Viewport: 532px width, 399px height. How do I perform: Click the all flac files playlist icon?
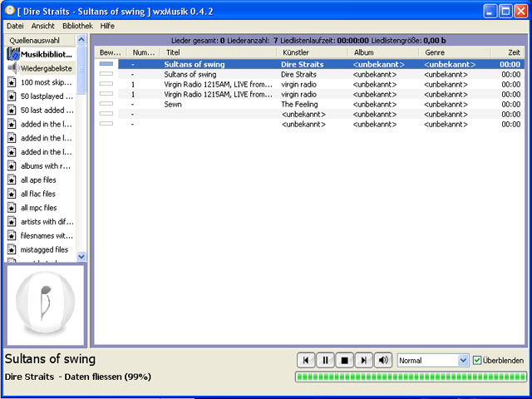(x=12, y=194)
